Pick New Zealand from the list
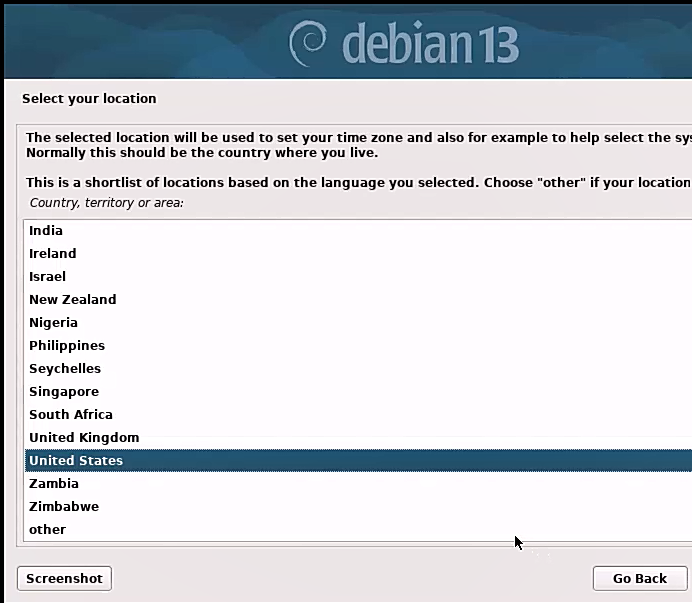Viewport: 692px width, 603px height. coord(72,300)
